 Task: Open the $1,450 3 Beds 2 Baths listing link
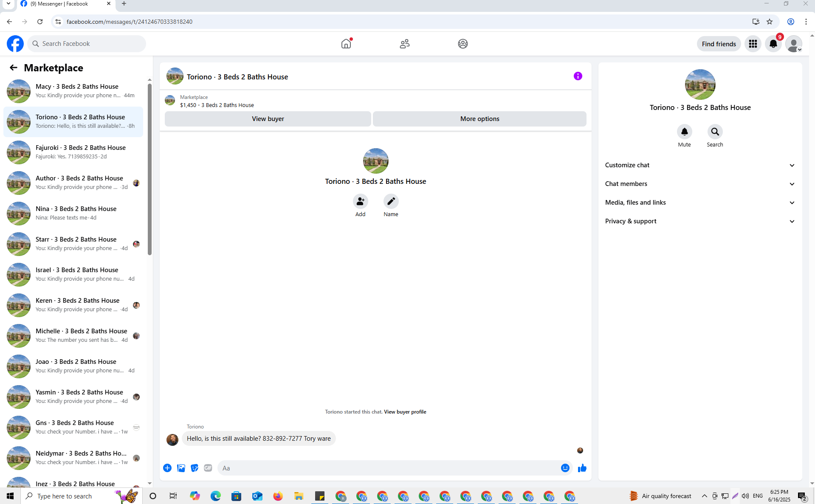[217, 105]
